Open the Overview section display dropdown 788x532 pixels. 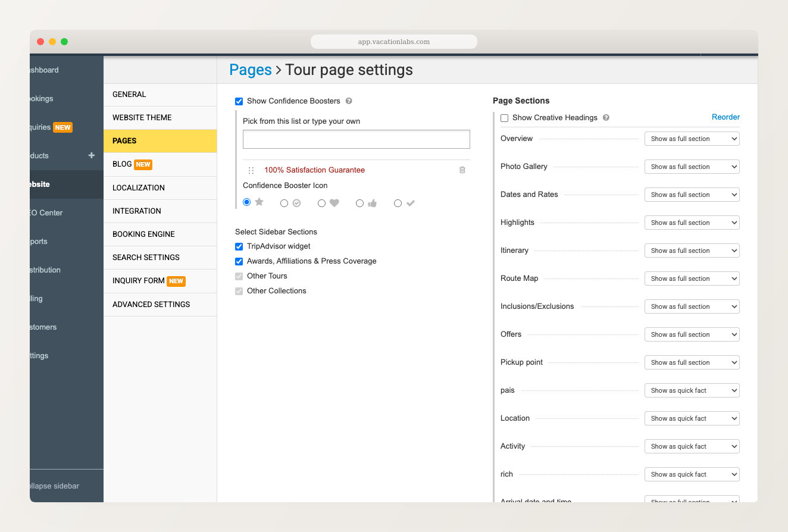[x=692, y=138]
